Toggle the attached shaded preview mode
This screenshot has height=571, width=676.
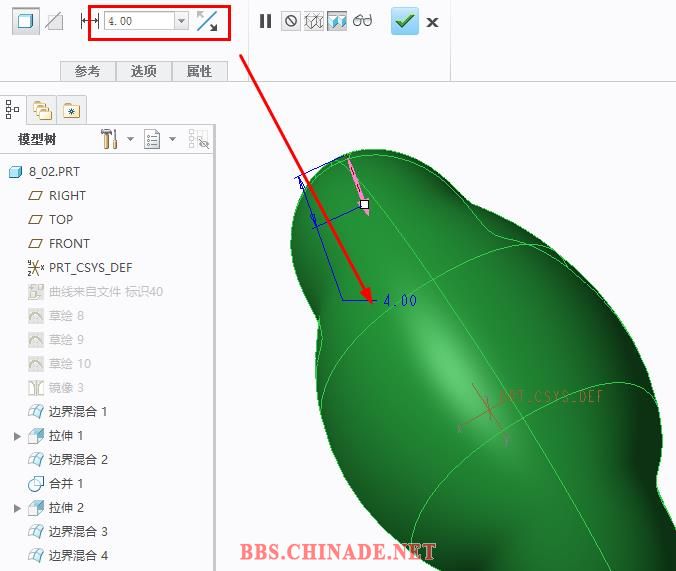pos(337,21)
